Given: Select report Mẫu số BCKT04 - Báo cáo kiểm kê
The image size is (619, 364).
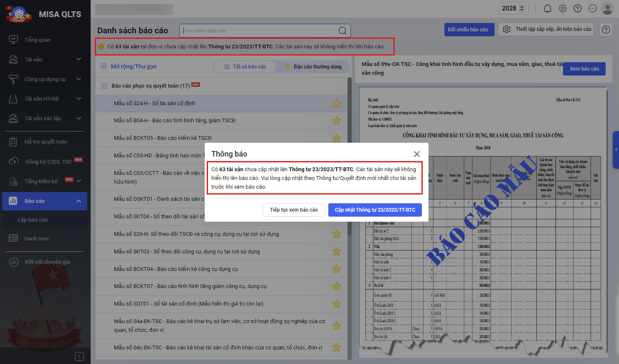Looking at the screenshot, I should click(x=222, y=269).
